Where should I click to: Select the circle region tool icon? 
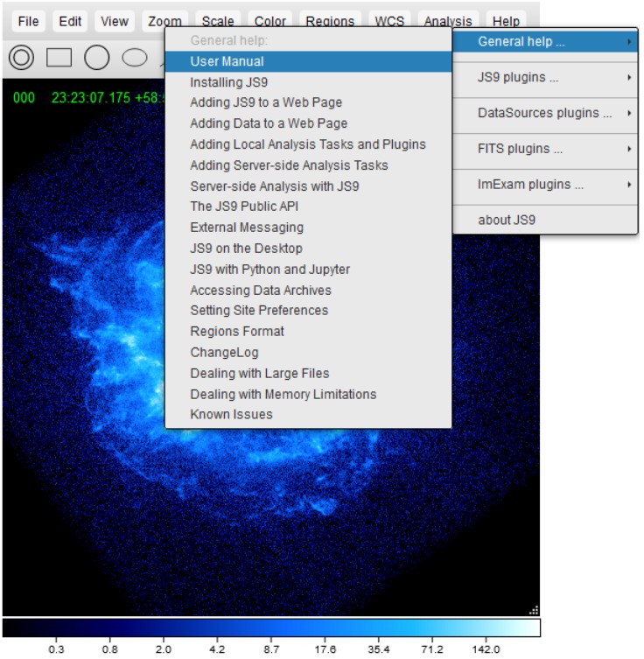96,58
